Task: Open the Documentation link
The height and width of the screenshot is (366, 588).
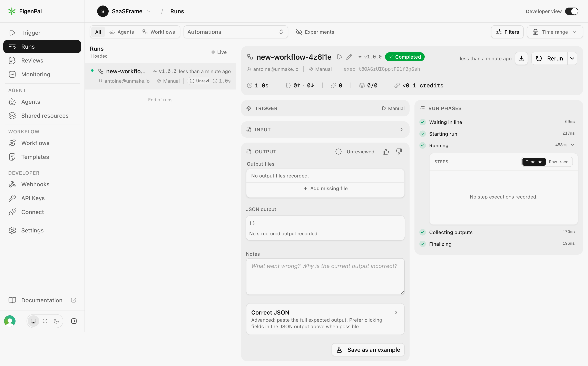Action: point(42,300)
